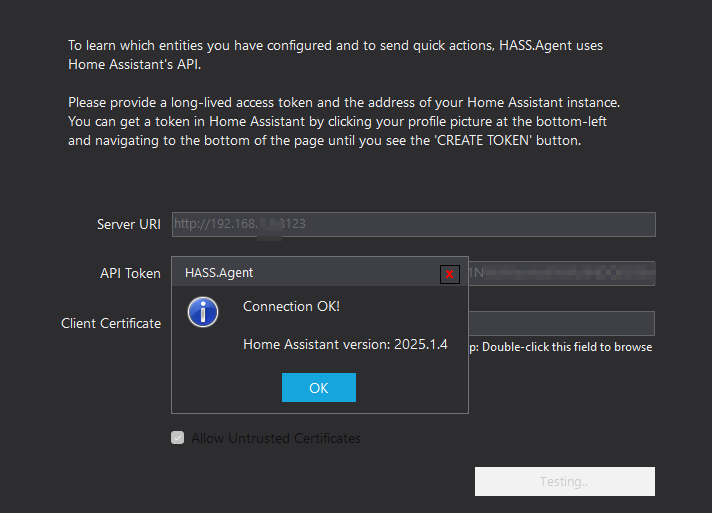Click the text 'Home Assistant's API.'

point(134,64)
